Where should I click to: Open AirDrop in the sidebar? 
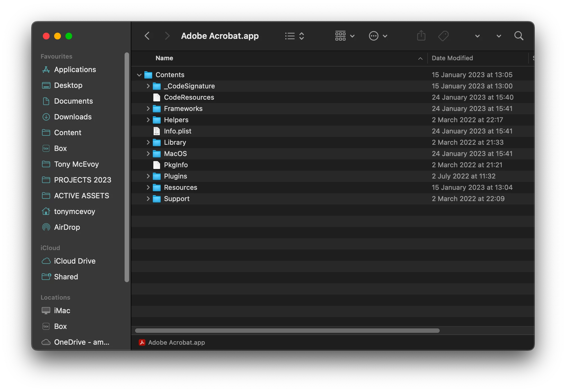[x=67, y=227]
